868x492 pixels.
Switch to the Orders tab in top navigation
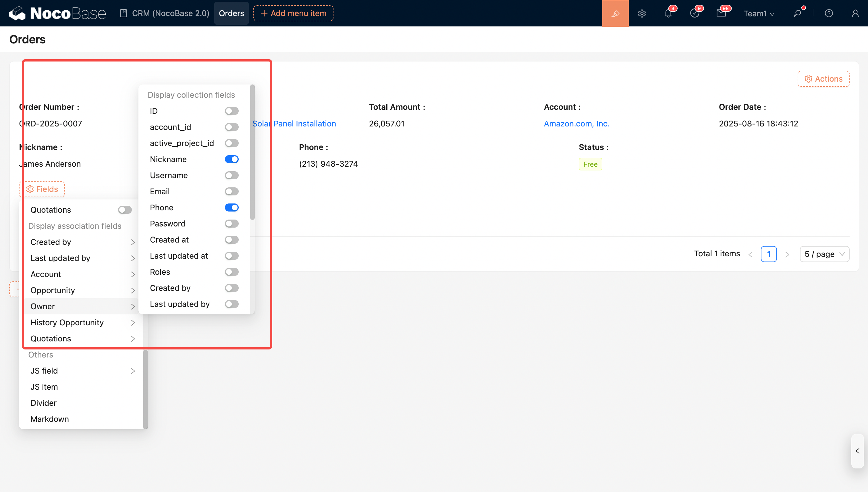[x=231, y=14]
